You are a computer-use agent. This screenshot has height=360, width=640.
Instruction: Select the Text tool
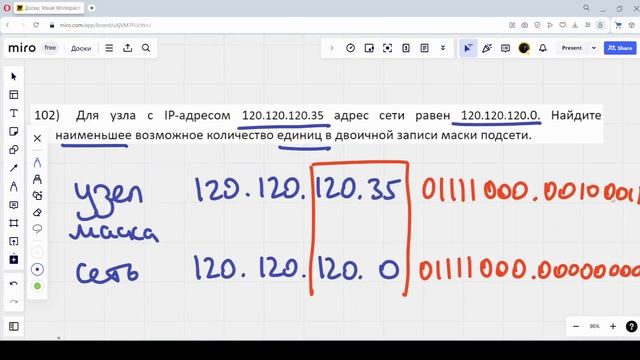13,113
